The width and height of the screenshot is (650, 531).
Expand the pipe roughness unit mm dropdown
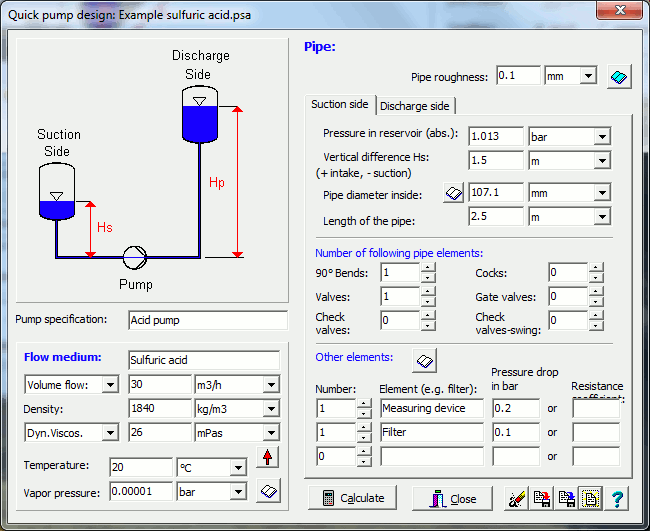point(587,76)
